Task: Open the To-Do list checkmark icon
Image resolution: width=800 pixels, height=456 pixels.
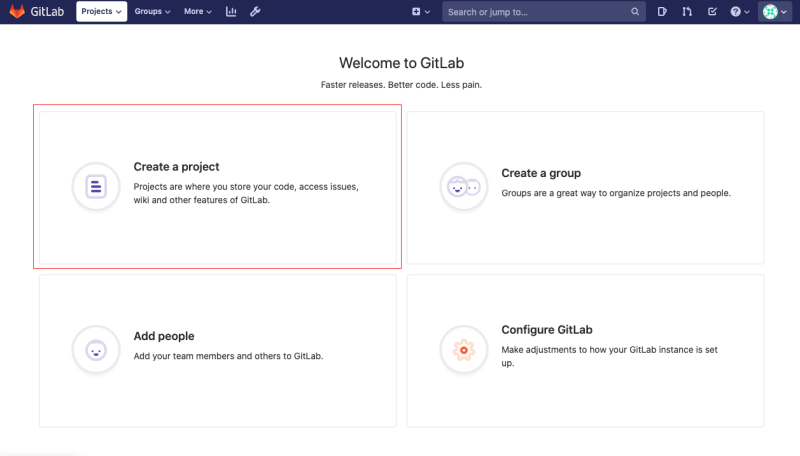Action: [x=712, y=12]
